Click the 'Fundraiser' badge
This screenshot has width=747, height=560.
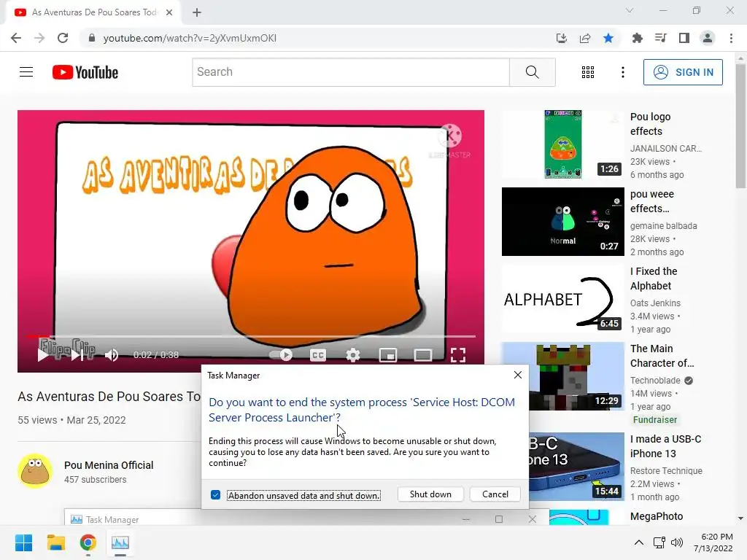[655, 419]
